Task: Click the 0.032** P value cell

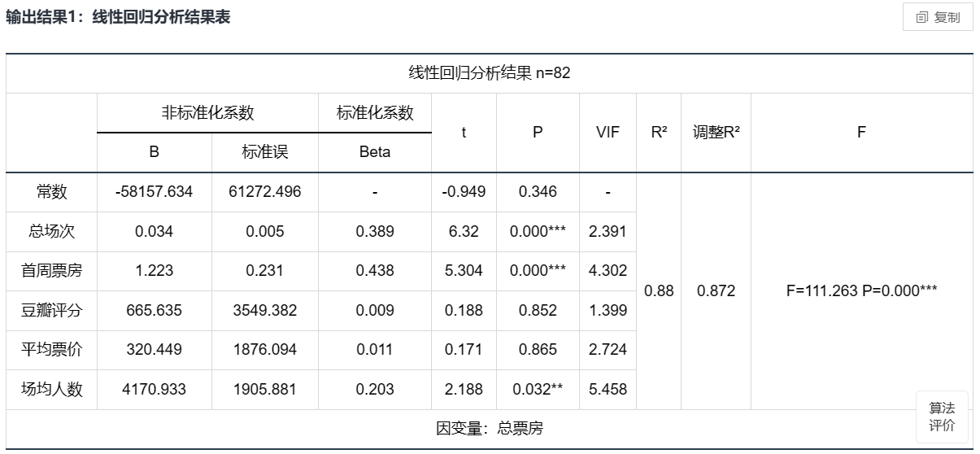Action: tap(538, 389)
